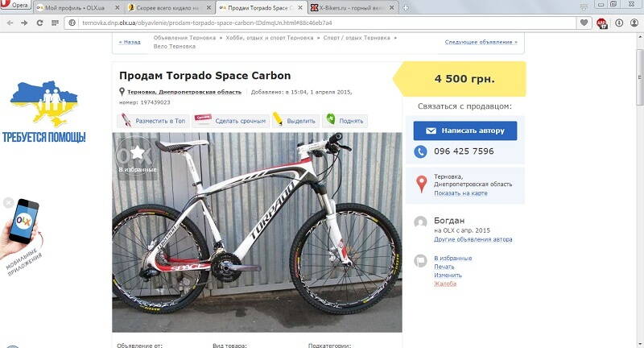Open the adblock extension icon
Viewport: 644px width, 348px height.
(602, 23)
